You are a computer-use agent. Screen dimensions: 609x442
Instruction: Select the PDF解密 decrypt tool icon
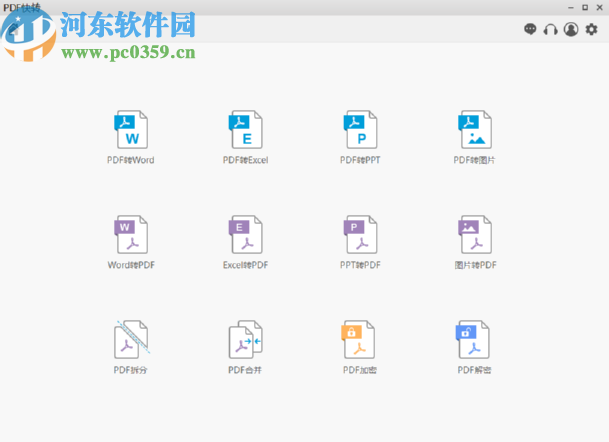click(x=473, y=339)
